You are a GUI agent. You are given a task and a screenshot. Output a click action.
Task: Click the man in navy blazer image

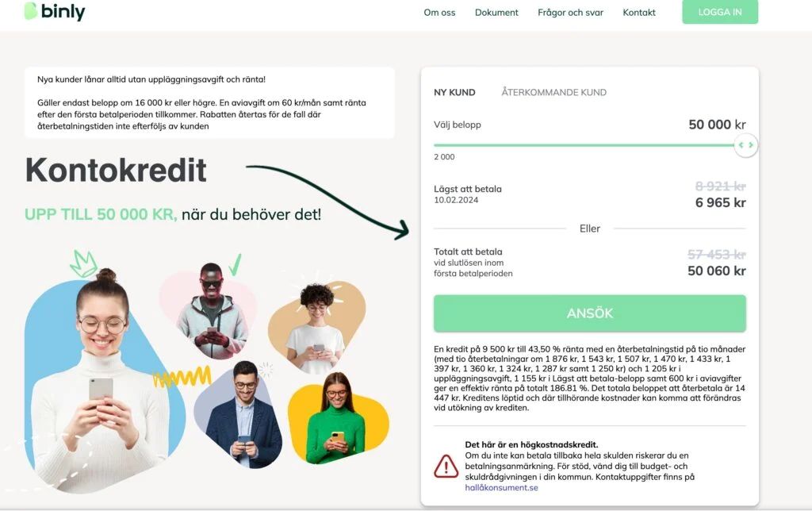[241, 415]
